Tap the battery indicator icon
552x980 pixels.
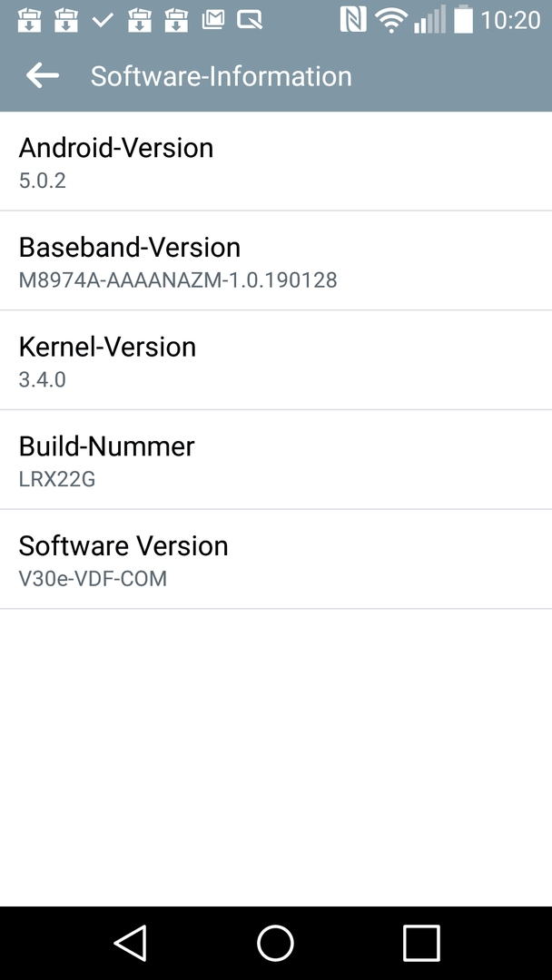(x=463, y=19)
